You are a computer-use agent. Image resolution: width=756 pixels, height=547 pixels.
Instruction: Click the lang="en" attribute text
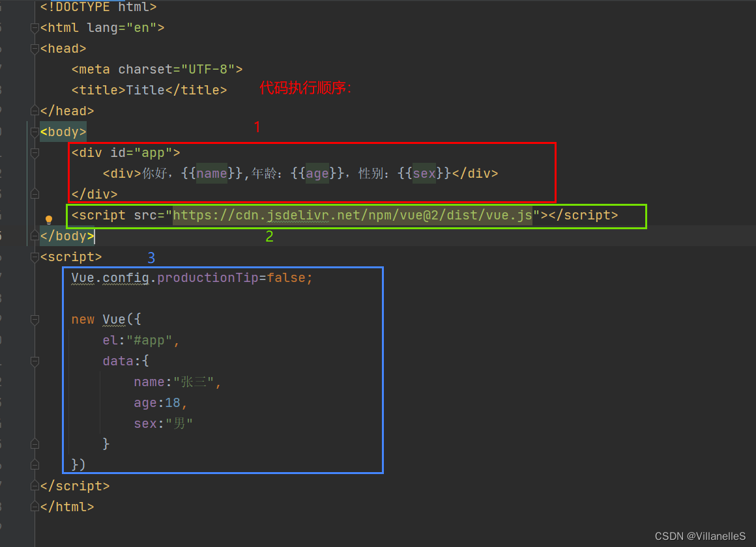[x=122, y=28]
